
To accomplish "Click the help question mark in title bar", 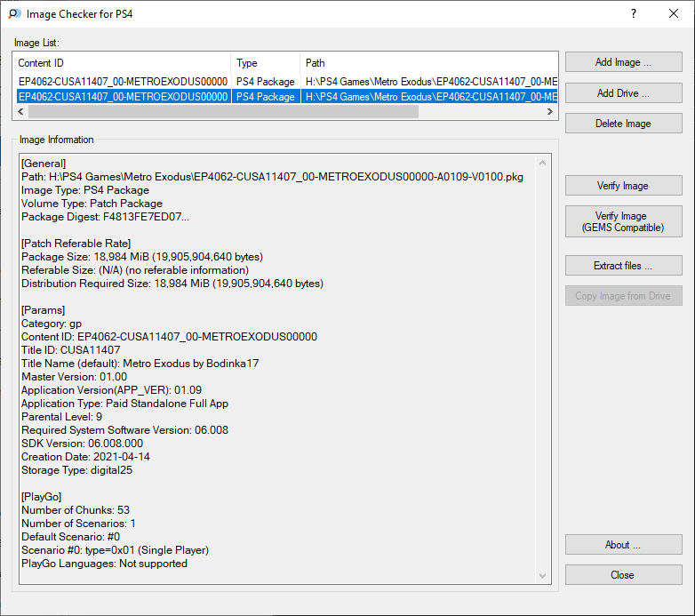I will pyautogui.click(x=634, y=13).
